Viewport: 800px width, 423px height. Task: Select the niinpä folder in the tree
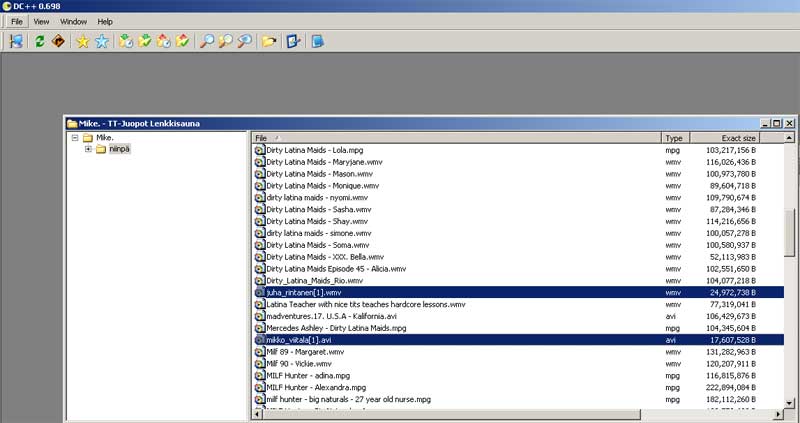119,149
